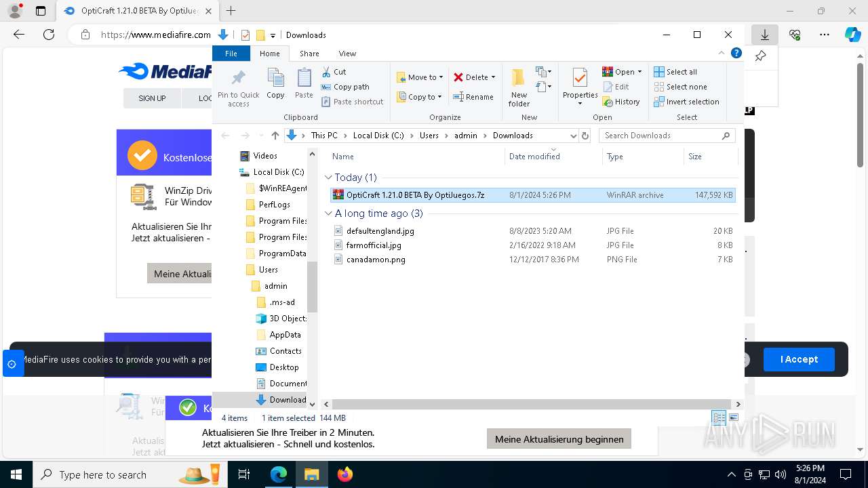868x488 pixels.
Task: Click the Search Downloads field
Action: (667, 136)
